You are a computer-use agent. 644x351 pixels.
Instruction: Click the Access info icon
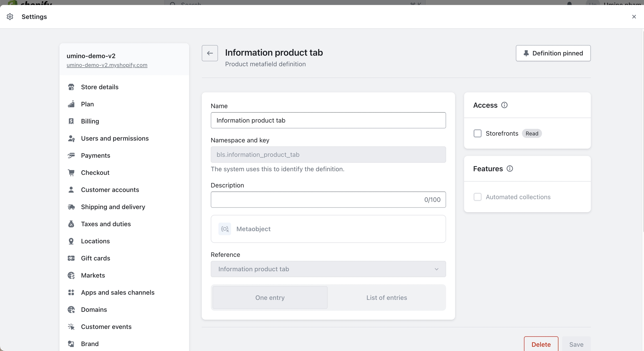pos(504,105)
